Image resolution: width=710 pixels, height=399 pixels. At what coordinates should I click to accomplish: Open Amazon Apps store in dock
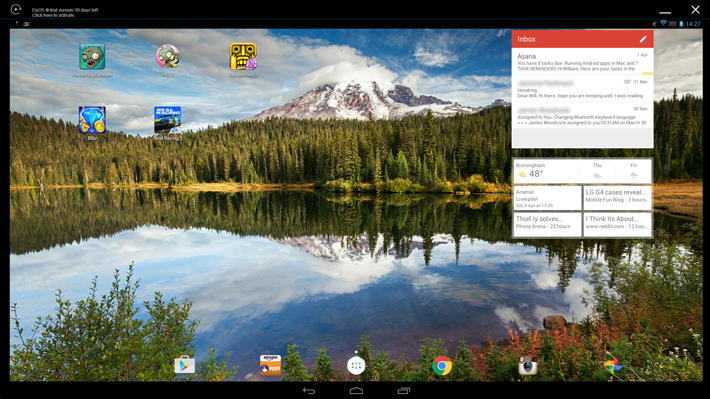pos(270,365)
